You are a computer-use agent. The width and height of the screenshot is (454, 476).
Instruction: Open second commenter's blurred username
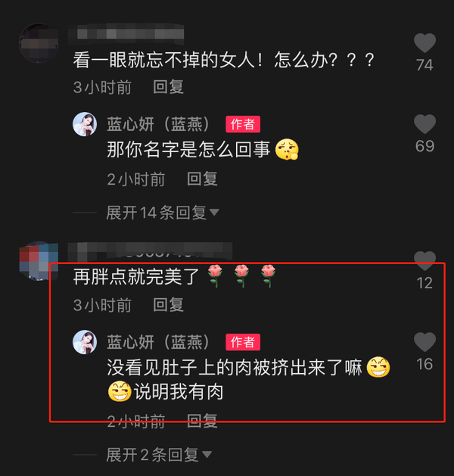[x=150, y=251]
